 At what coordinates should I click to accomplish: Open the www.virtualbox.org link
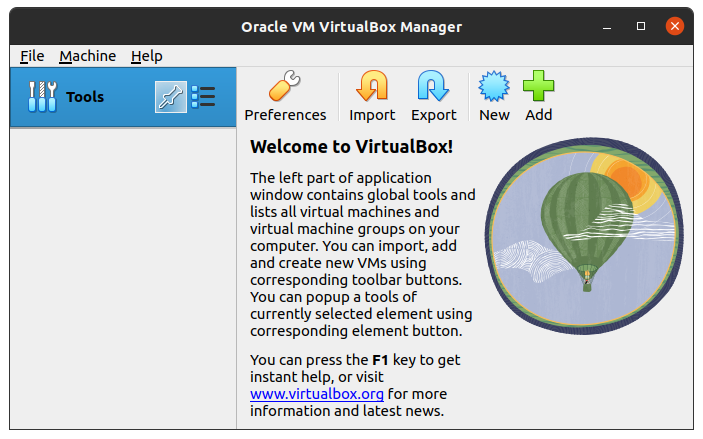(317, 394)
